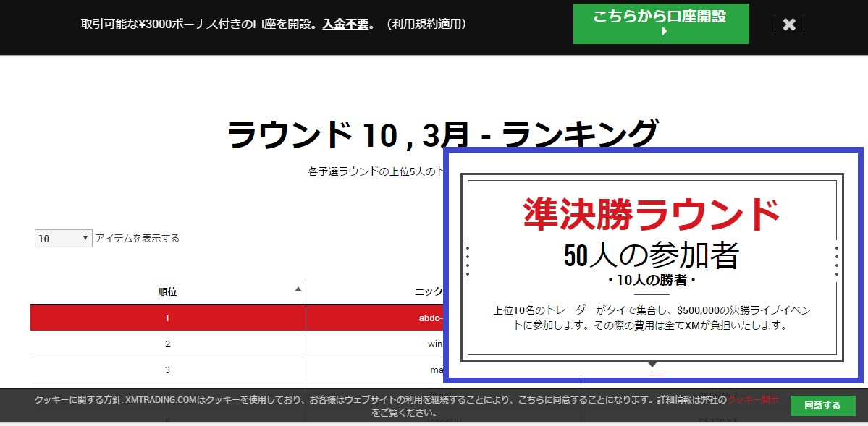Open the red クッキー開示 link
This screenshot has width=868, height=426.
coord(753,399)
